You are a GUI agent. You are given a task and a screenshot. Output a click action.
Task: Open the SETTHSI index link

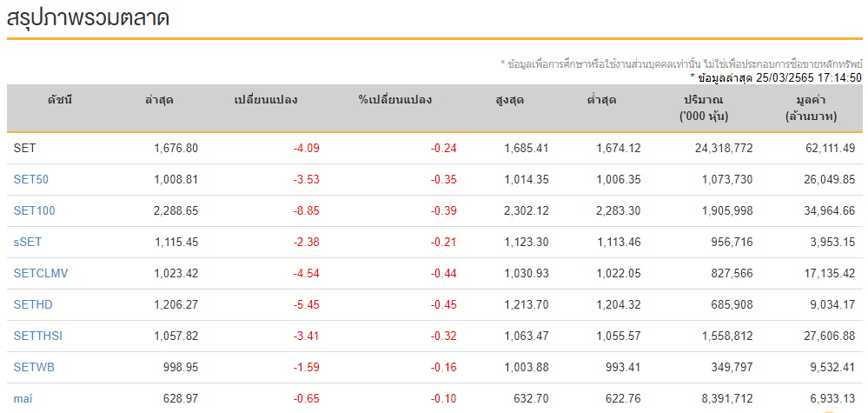[x=38, y=336]
